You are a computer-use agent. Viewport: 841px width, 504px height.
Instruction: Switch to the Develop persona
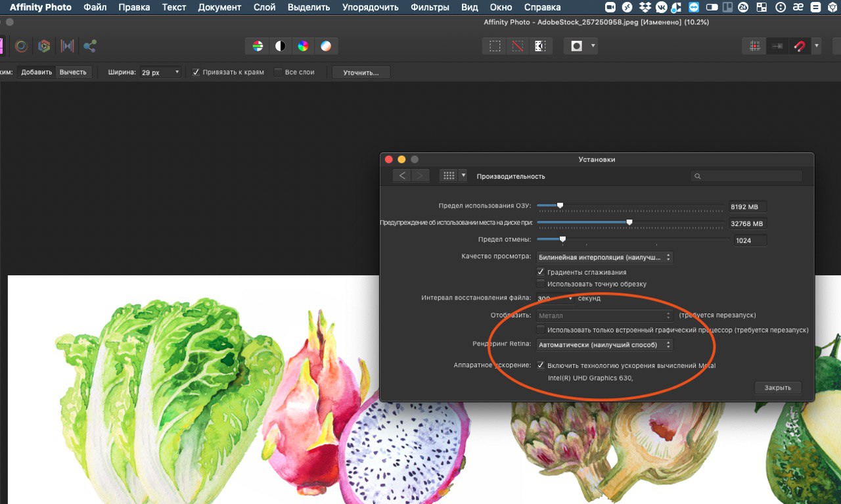[x=44, y=46]
